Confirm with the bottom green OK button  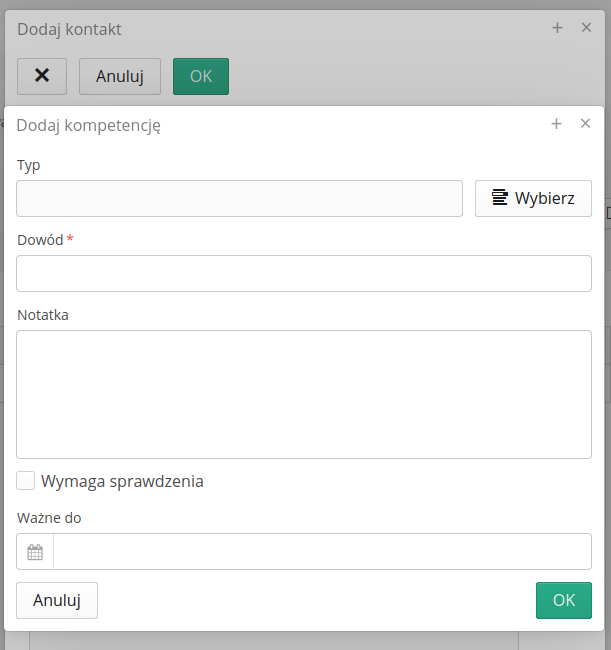[x=564, y=600]
